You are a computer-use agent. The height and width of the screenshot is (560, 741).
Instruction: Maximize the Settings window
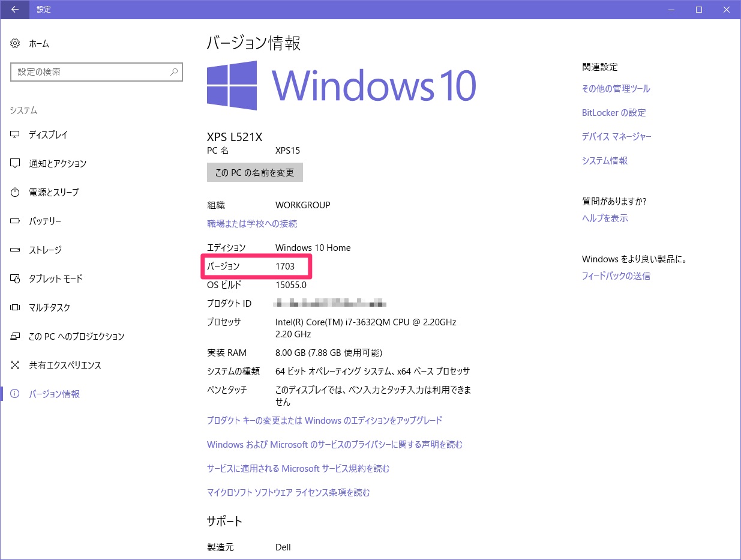pyautogui.click(x=699, y=10)
